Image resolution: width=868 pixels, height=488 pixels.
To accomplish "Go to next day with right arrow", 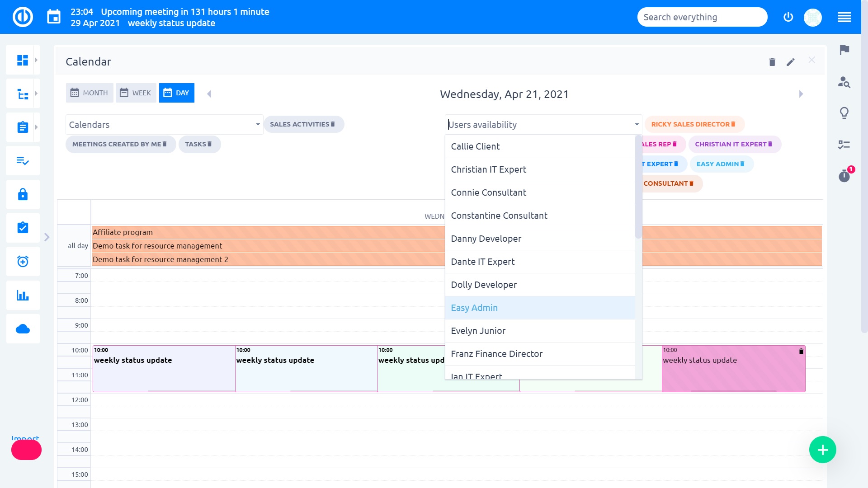I will click(x=801, y=94).
